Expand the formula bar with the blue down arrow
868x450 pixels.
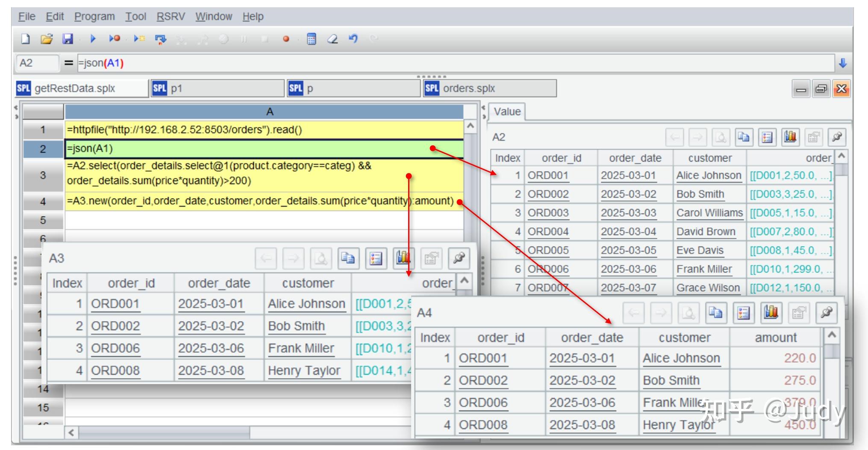click(842, 63)
